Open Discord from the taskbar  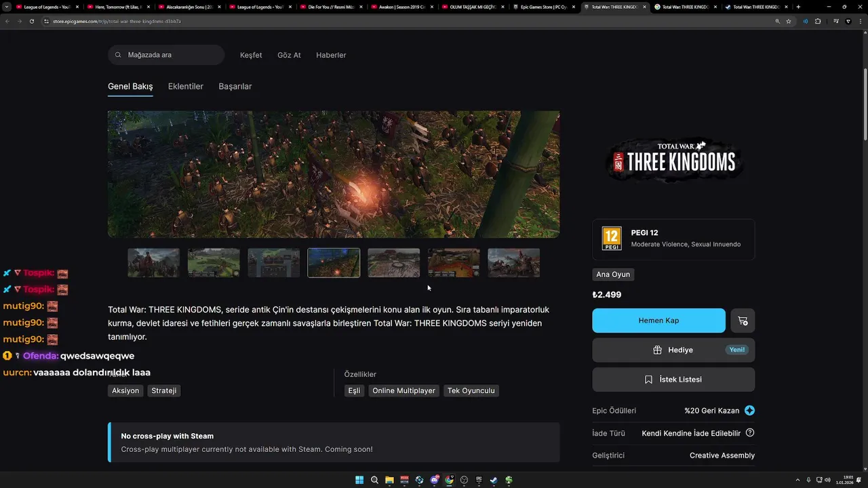(434, 480)
